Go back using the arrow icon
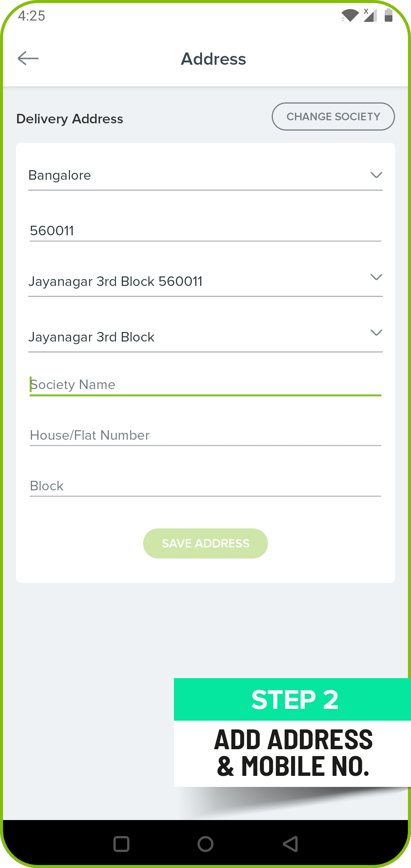Viewport: 411px width, 868px height. (x=28, y=58)
